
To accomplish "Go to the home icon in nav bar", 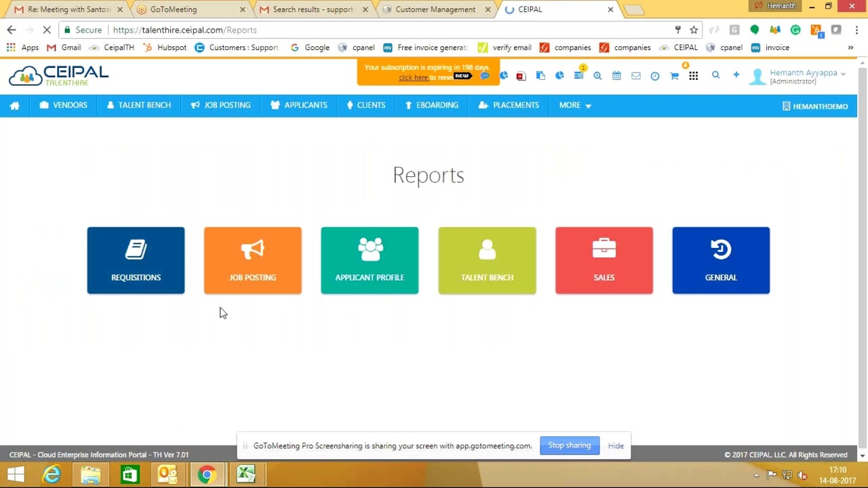I will (x=14, y=106).
